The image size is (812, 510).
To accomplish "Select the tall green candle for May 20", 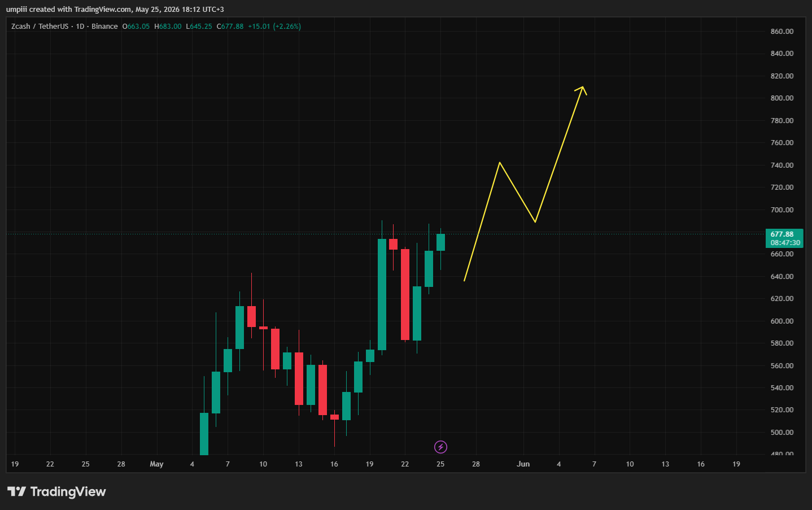I will (x=382, y=294).
